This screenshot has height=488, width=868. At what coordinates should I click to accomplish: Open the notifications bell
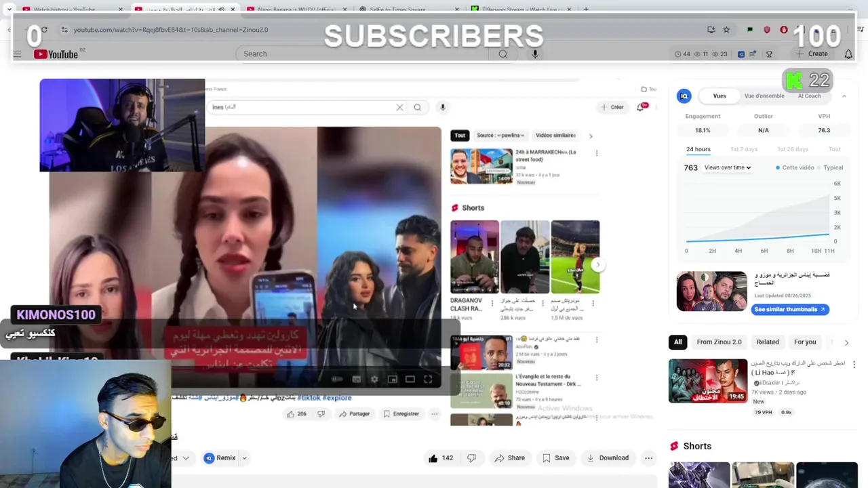coord(848,54)
